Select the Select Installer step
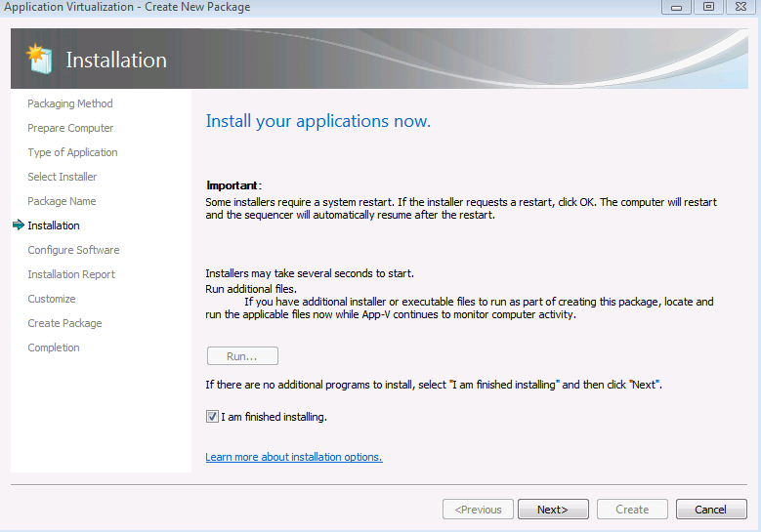761x532 pixels. pyautogui.click(x=63, y=177)
